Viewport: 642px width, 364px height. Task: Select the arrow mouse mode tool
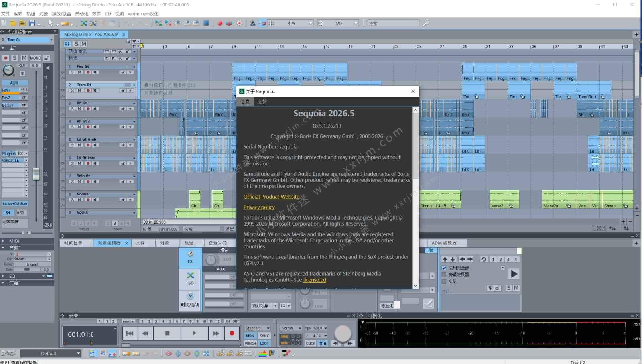(51, 23)
